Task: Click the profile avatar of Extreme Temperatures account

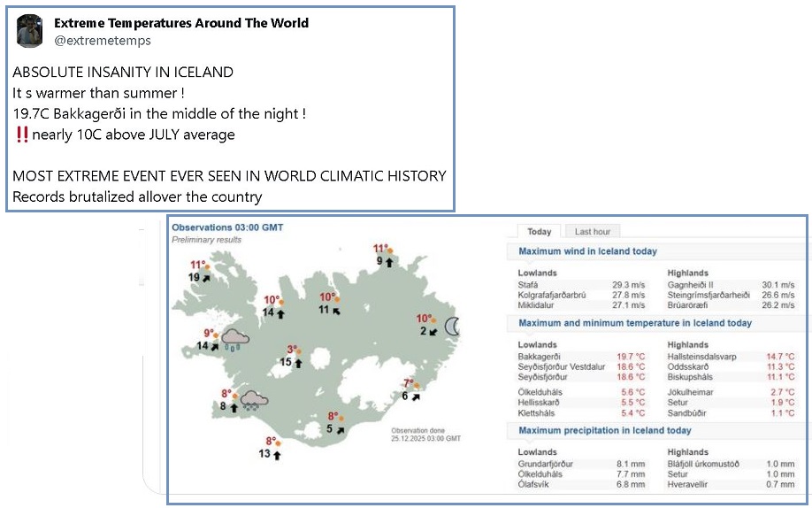Action: point(30,31)
